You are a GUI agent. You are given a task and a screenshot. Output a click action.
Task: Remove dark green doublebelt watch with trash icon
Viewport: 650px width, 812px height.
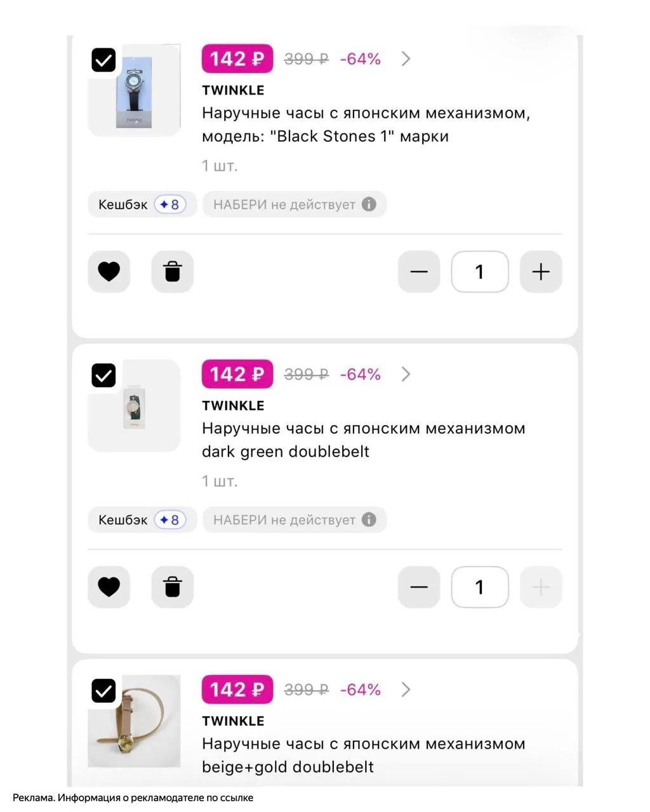[172, 587]
